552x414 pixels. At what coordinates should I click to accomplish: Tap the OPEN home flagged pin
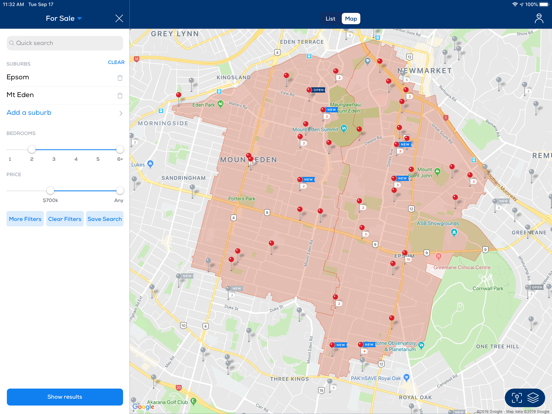(309, 90)
